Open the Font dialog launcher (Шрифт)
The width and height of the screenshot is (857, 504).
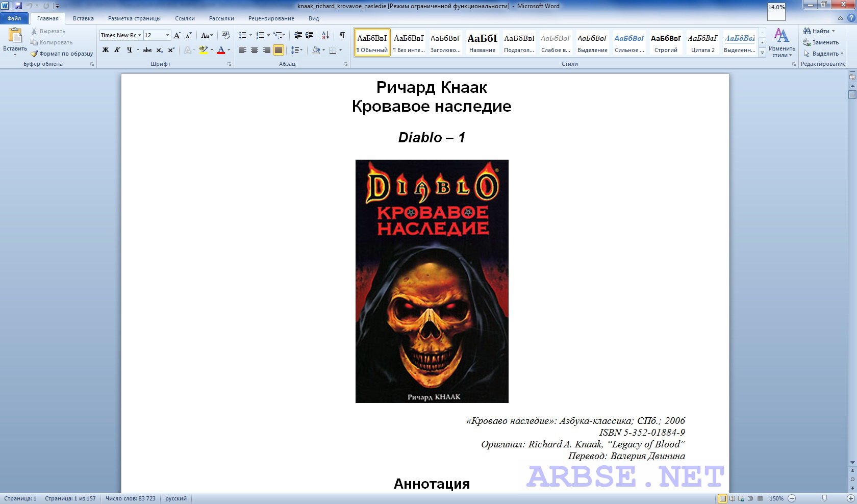click(230, 64)
